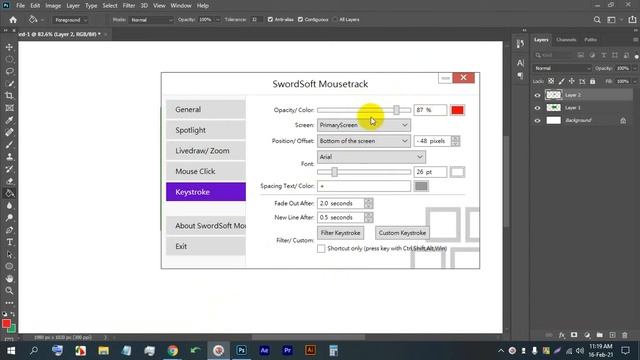Image resolution: width=640 pixels, height=360 pixels.
Task: Open the Foreground fill source dropdown
Action: [x=70, y=20]
